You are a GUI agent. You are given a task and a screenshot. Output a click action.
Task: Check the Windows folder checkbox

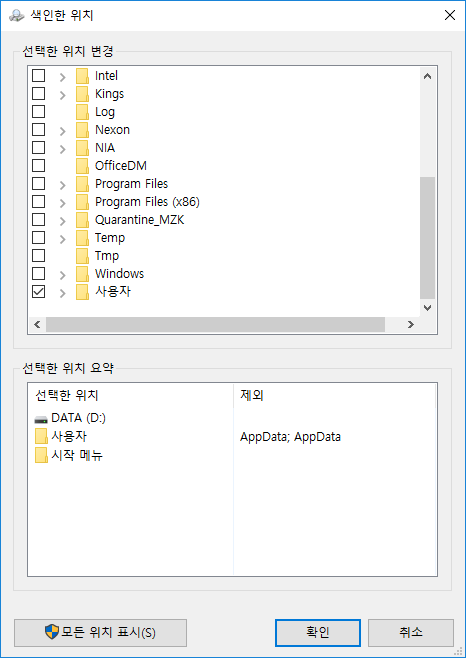click(39, 274)
